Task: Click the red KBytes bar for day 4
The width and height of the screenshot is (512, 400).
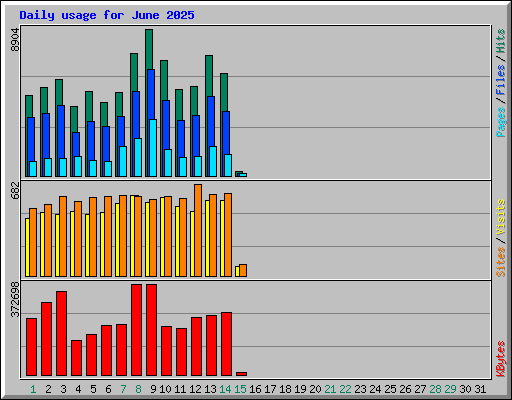Action: click(x=76, y=358)
